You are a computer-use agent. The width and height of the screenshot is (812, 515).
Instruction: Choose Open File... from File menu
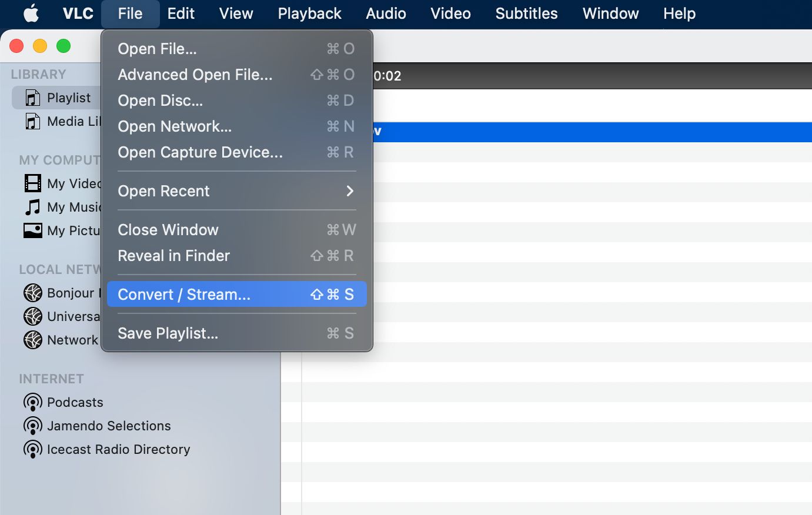click(237, 49)
